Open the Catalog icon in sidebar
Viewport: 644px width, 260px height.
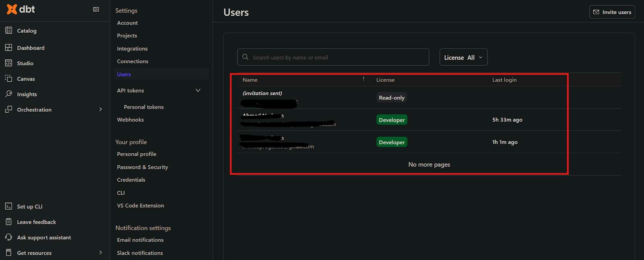point(8,30)
